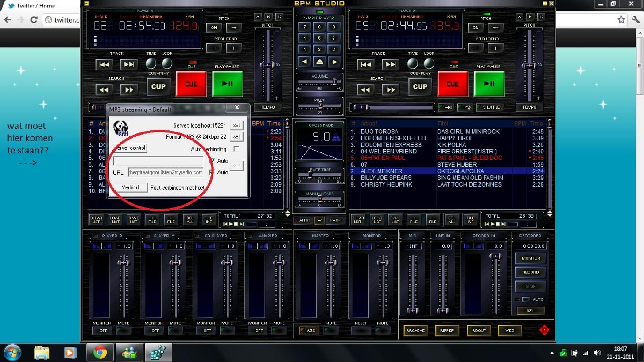Click the Player B pitch slider handle
Screen dimensions: 644x362
[529, 65]
